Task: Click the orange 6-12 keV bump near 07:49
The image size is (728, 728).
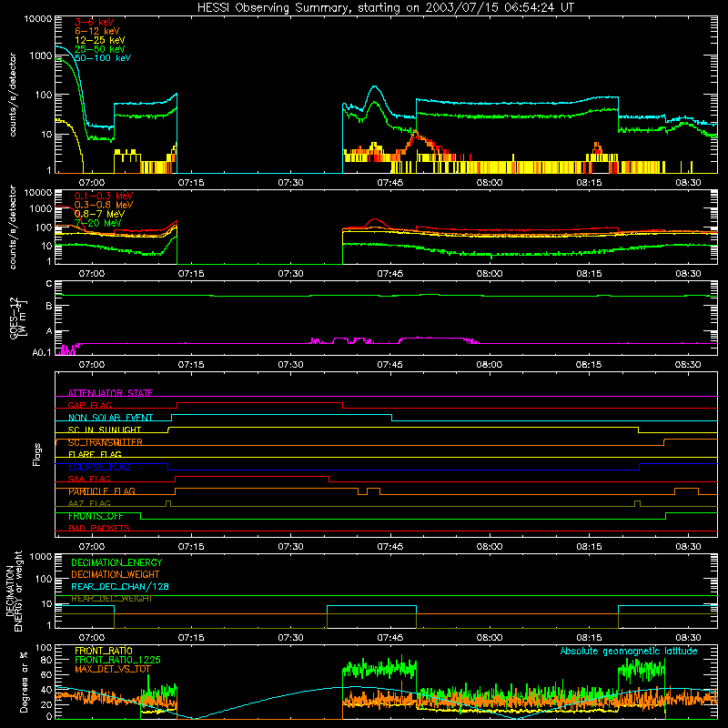Action: point(417,135)
